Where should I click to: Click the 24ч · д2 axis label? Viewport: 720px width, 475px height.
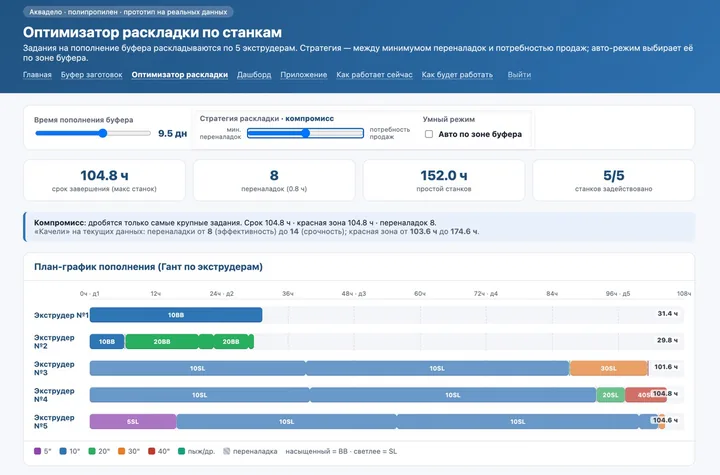click(x=222, y=294)
